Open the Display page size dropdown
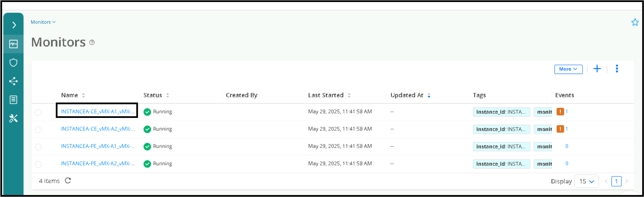The image size is (644, 197). coord(586,181)
